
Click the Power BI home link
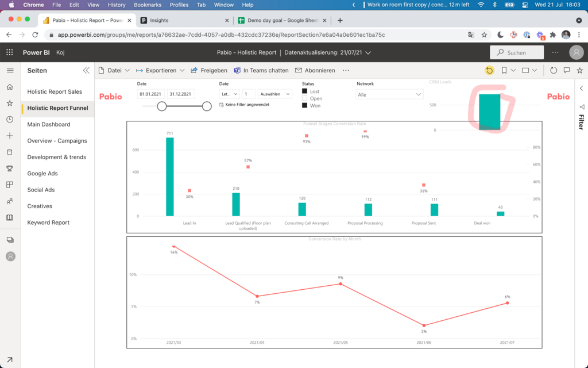(x=36, y=52)
